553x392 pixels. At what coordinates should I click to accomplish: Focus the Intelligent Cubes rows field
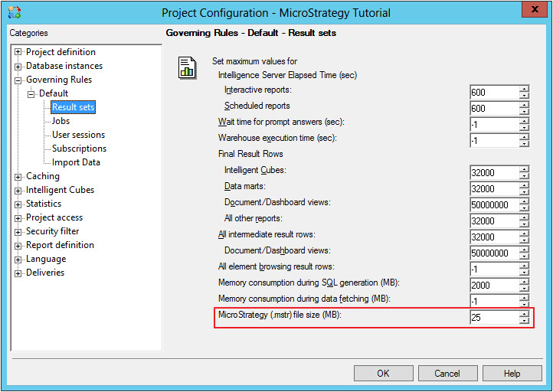coord(495,173)
